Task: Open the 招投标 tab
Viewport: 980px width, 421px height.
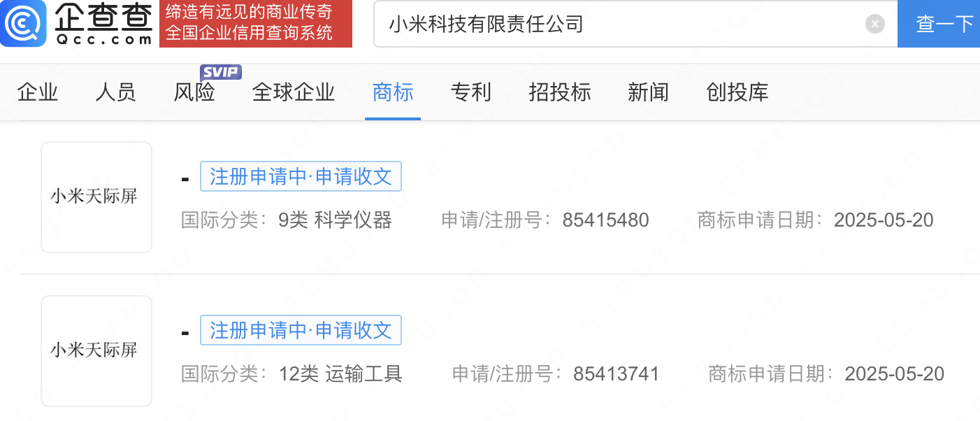Action: [560, 92]
